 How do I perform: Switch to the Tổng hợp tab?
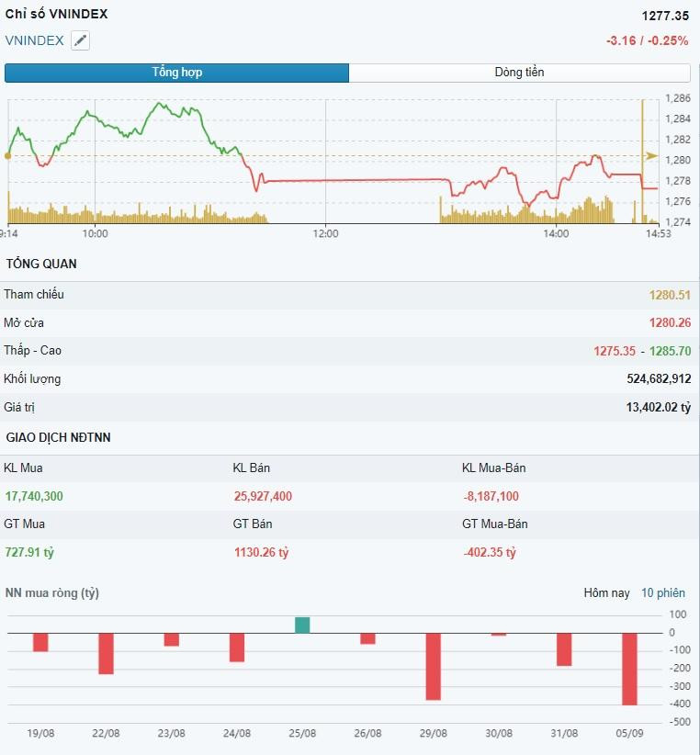click(176, 73)
